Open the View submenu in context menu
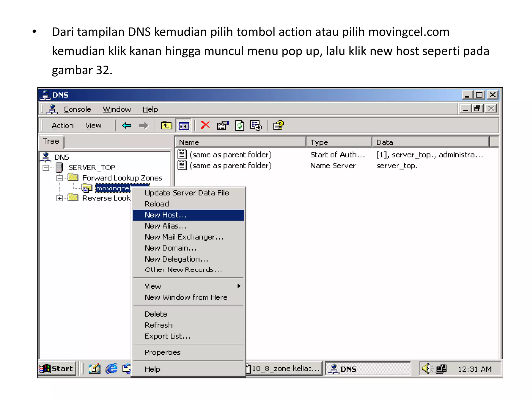Viewport: 532px width, 399px height. point(188,286)
